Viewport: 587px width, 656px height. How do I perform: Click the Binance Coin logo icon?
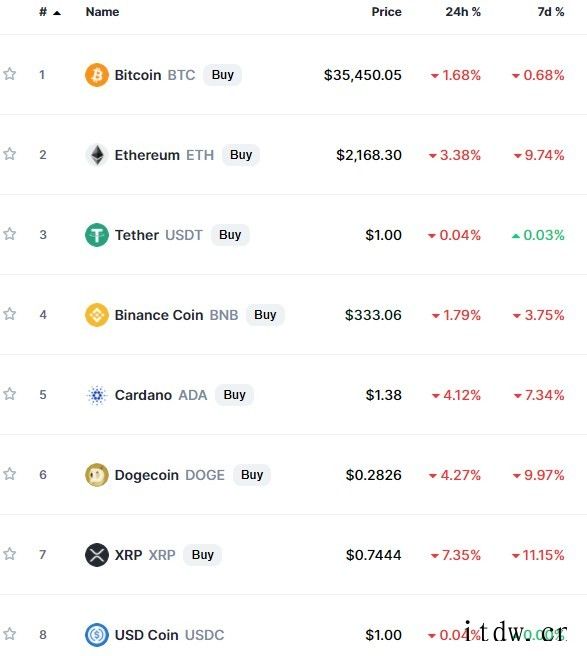tap(97, 315)
